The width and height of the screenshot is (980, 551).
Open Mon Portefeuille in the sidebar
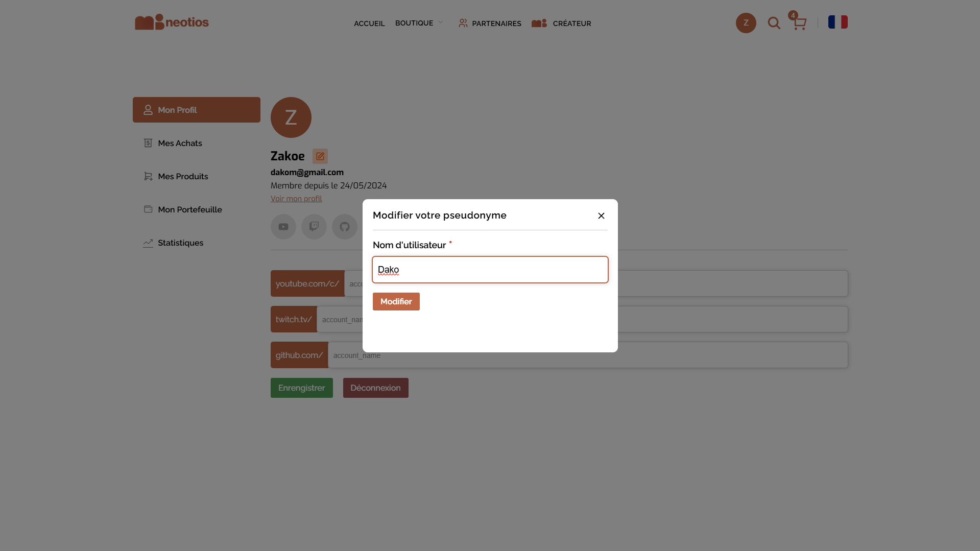(189, 209)
